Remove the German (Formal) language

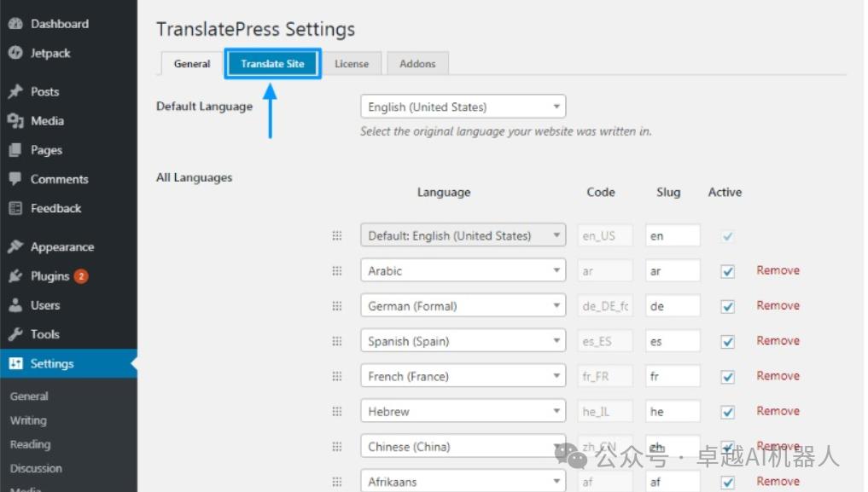coord(778,306)
